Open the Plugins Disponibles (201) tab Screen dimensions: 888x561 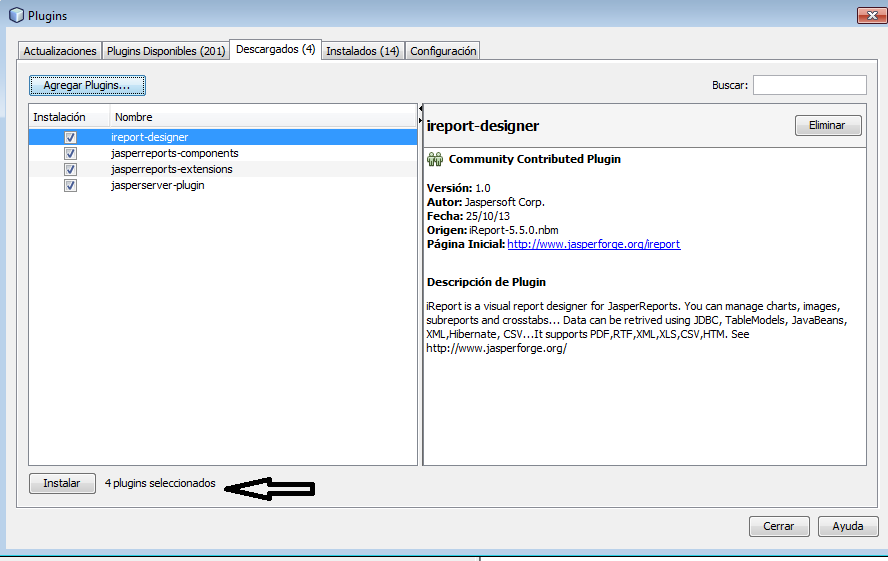[x=166, y=51]
